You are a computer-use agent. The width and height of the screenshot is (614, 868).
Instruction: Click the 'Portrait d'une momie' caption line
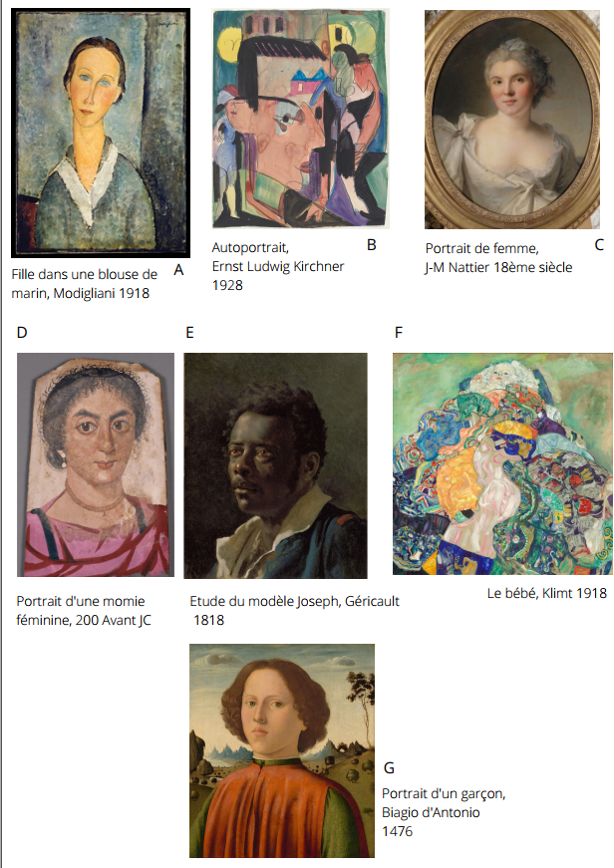point(81,601)
